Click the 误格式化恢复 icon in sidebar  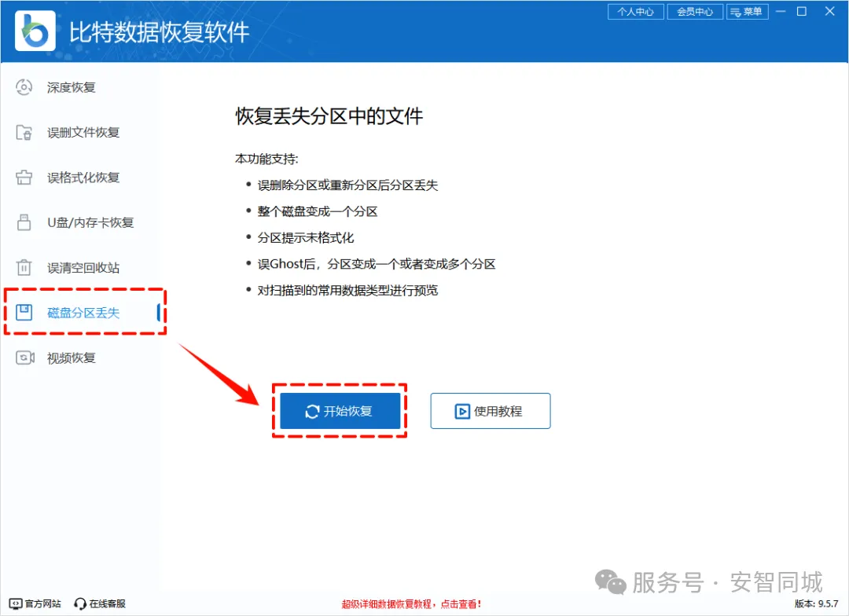(24, 177)
